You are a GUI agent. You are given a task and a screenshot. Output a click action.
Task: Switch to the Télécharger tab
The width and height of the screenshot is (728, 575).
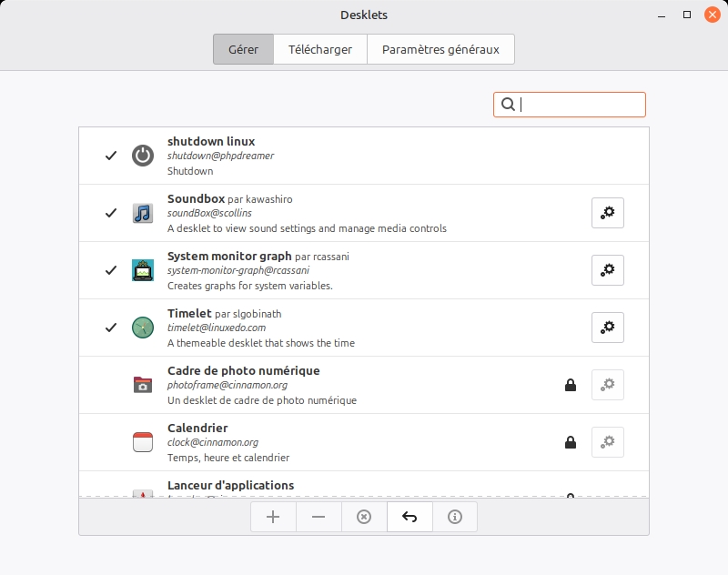pos(320,50)
